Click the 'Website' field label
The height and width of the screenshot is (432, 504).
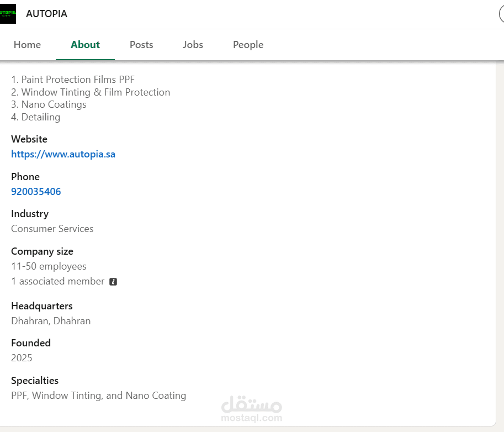29,139
